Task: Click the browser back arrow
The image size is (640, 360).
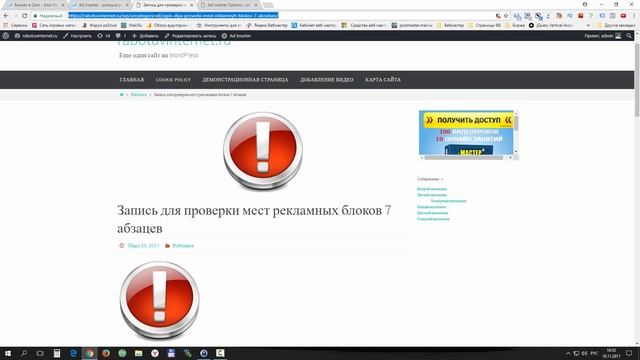Action: tap(6, 16)
